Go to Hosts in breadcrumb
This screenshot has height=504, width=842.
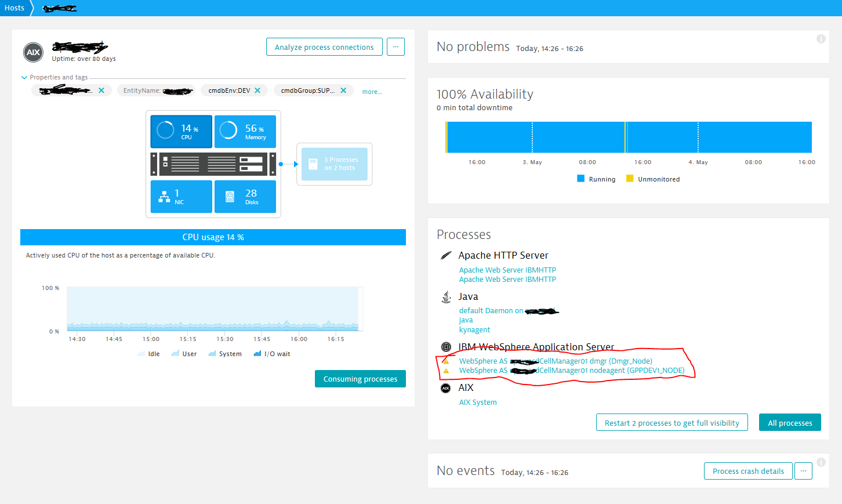pyautogui.click(x=14, y=8)
